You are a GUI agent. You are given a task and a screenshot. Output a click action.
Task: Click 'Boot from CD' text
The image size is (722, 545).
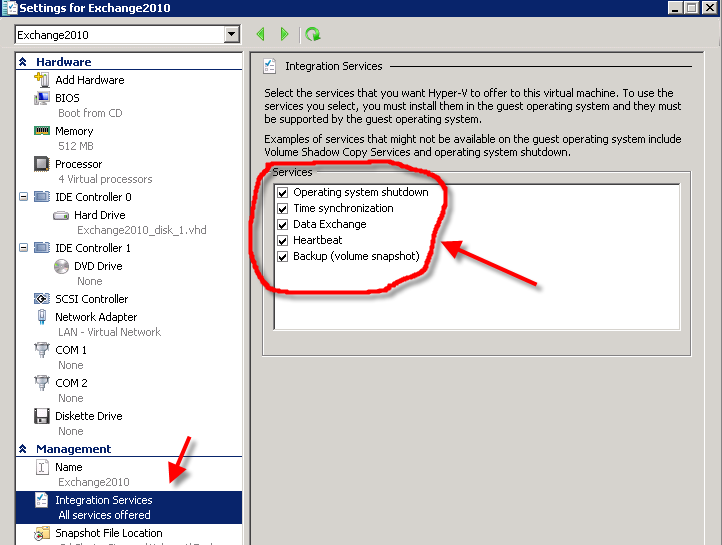[90, 113]
